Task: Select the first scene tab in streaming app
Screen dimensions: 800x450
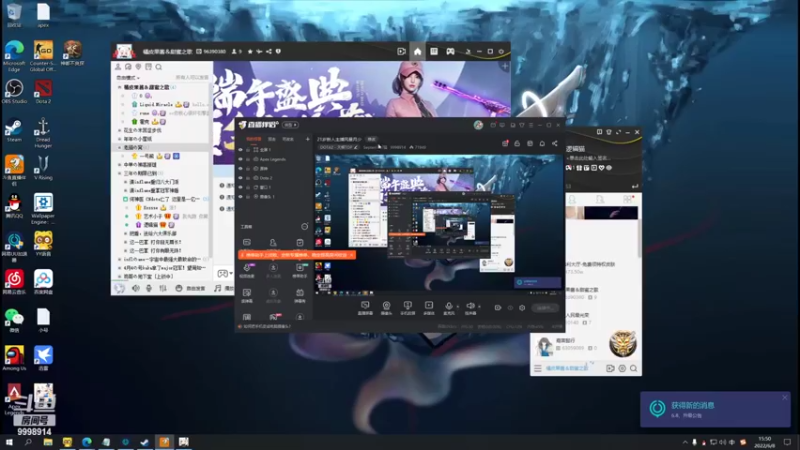Action: pyautogui.click(x=254, y=139)
